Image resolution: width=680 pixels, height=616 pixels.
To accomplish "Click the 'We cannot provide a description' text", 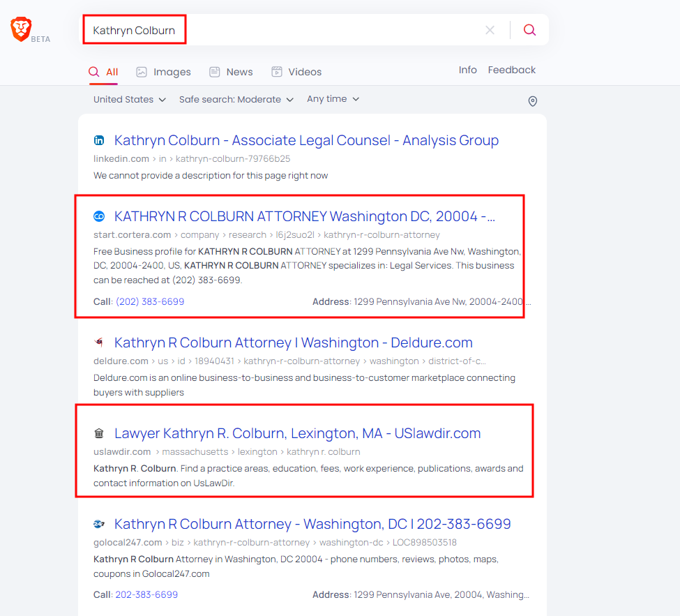I will click(x=211, y=176).
